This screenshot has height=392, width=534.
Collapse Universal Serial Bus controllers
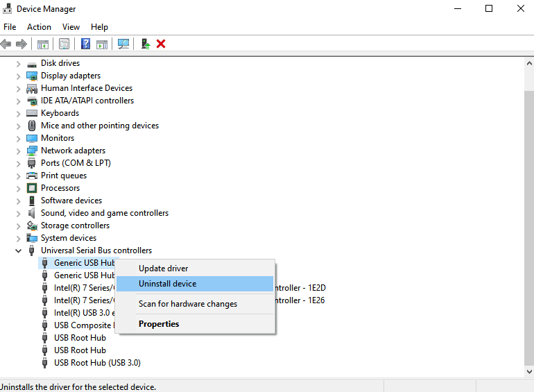pyautogui.click(x=19, y=251)
